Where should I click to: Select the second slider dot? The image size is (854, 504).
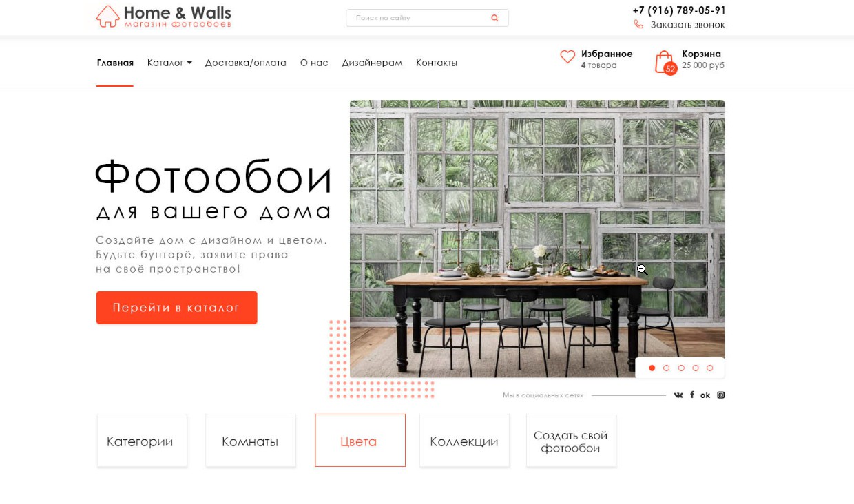click(x=667, y=368)
